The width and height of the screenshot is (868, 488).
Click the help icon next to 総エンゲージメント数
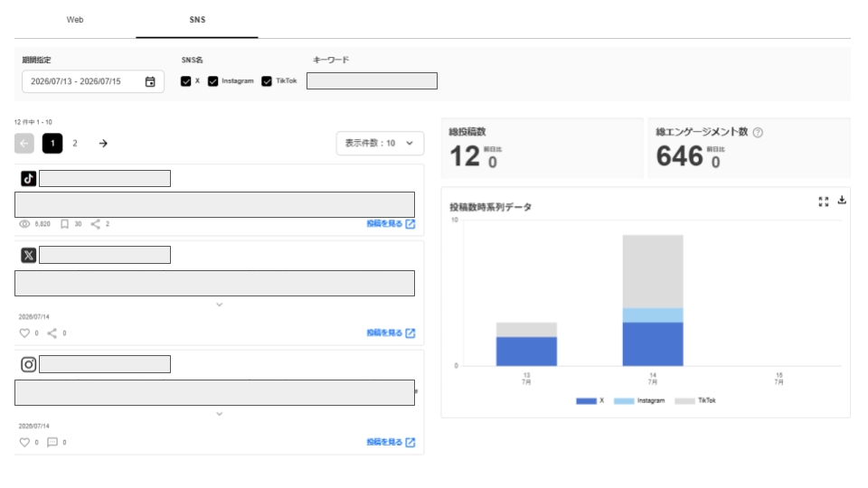click(758, 132)
